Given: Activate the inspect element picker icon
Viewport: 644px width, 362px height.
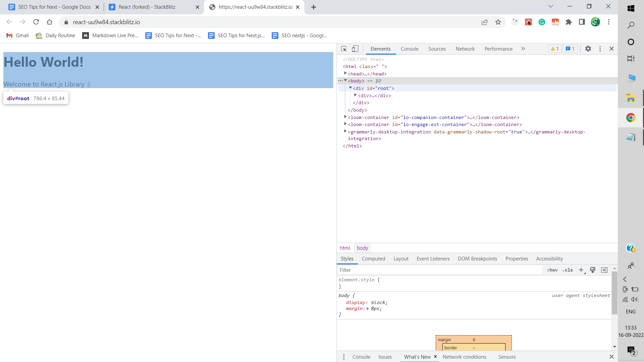Looking at the screenshot, I should [x=344, y=49].
